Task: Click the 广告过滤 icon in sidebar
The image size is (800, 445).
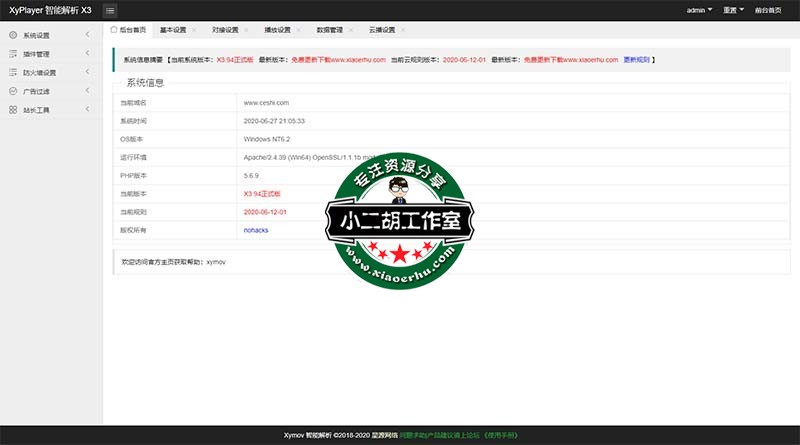Action: [13, 91]
